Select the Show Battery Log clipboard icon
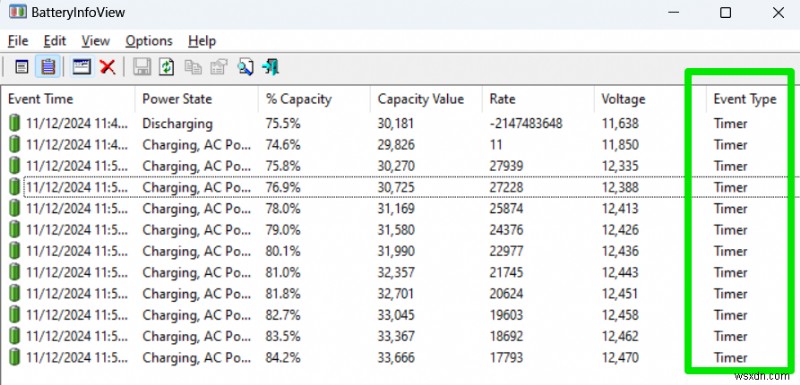Screen dimensions: 800x385 (48, 67)
